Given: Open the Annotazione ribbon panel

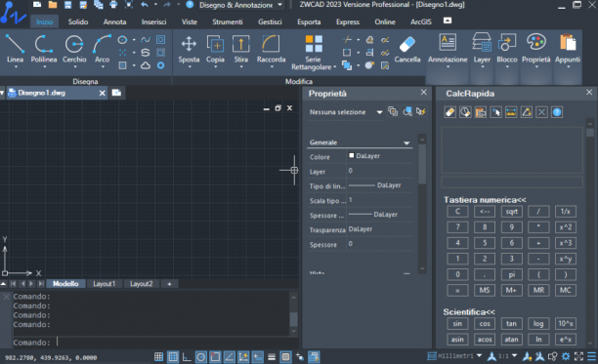Looking at the screenshot, I should click(x=448, y=51).
